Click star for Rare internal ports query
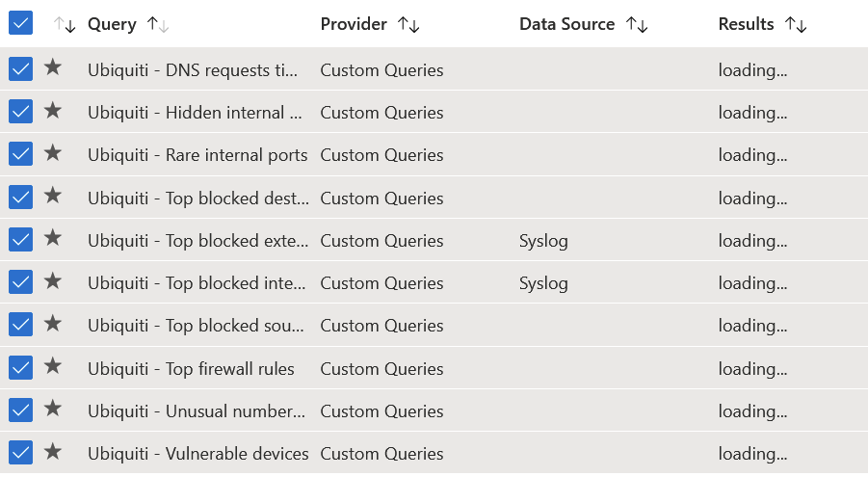Image resolution: width=868 pixels, height=503 pixels. click(53, 153)
